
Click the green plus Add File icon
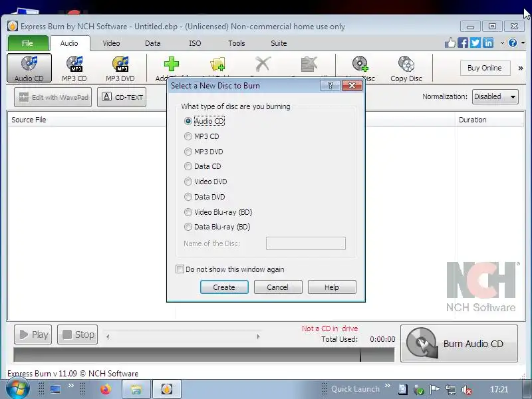[172, 64]
